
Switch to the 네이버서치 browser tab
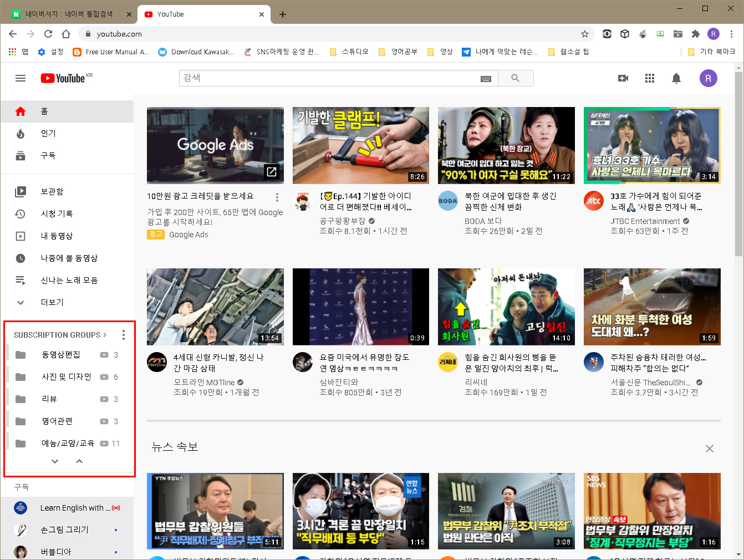67,13
